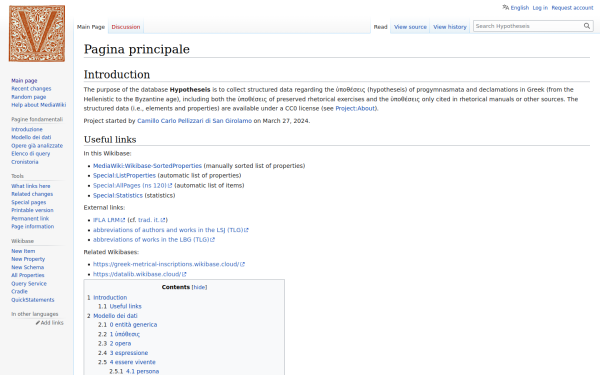The height and width of the screenshot is (375, 600).
Task: Open the View history tab
Action: (450, 27)
